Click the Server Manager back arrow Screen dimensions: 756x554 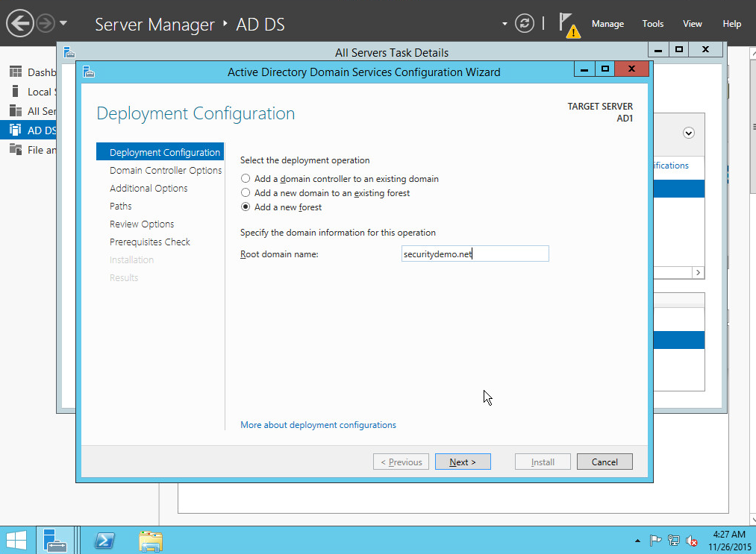pyautogui.click(x=19, y=23)
